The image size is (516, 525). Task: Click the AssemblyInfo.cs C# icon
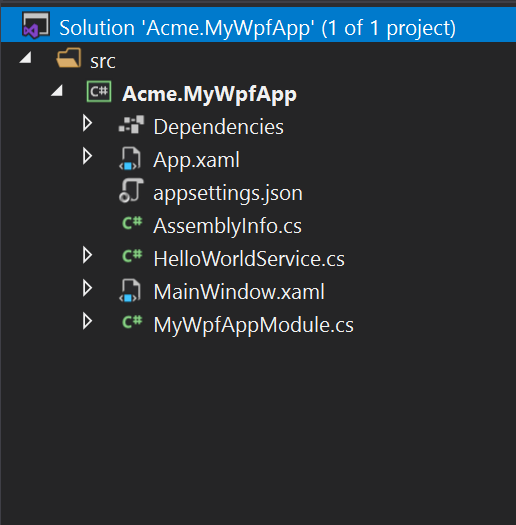coord(132,223)
